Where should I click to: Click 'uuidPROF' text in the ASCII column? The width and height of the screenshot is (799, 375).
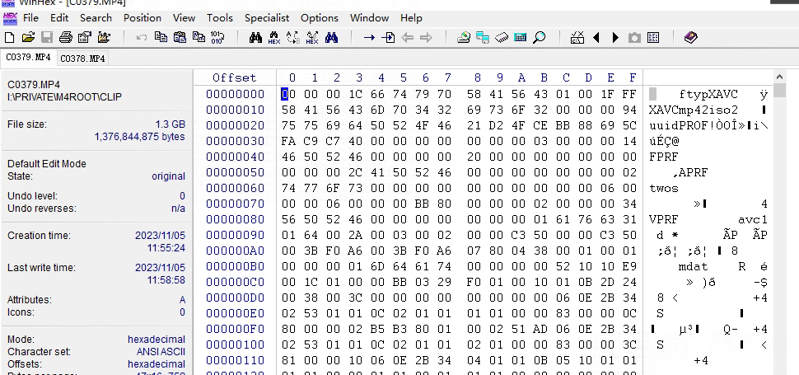pos(679,125)
